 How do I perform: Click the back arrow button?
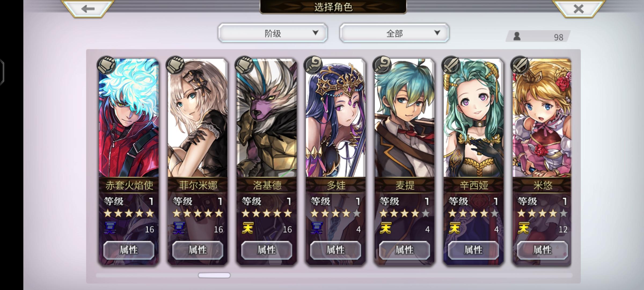coord(88,9)
